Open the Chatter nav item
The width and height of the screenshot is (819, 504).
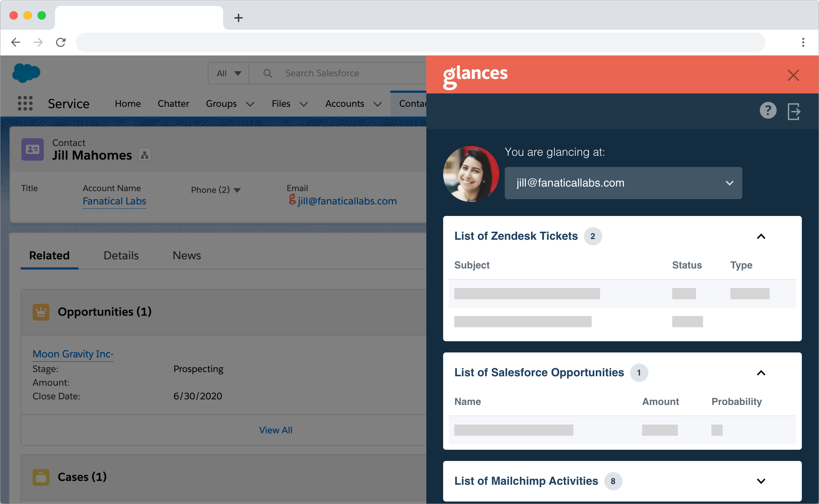(173, 104)
